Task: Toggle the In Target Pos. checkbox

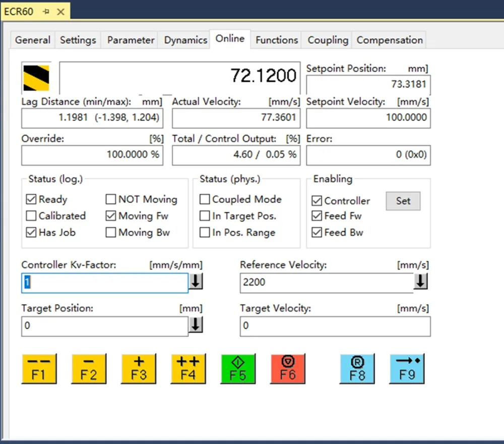Action: [205, 216]
